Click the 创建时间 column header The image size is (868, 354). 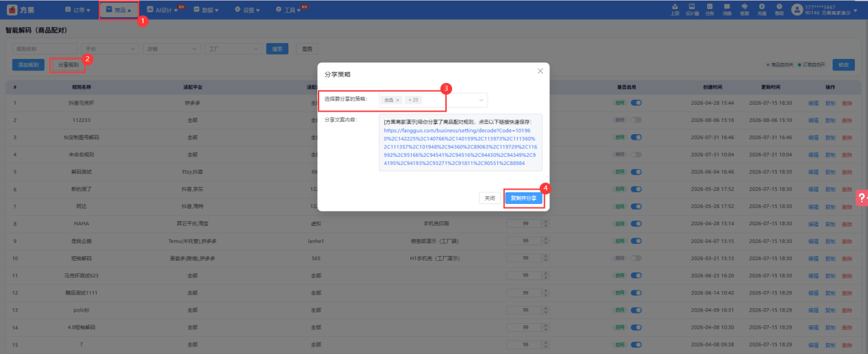click(x=712, y=88)
